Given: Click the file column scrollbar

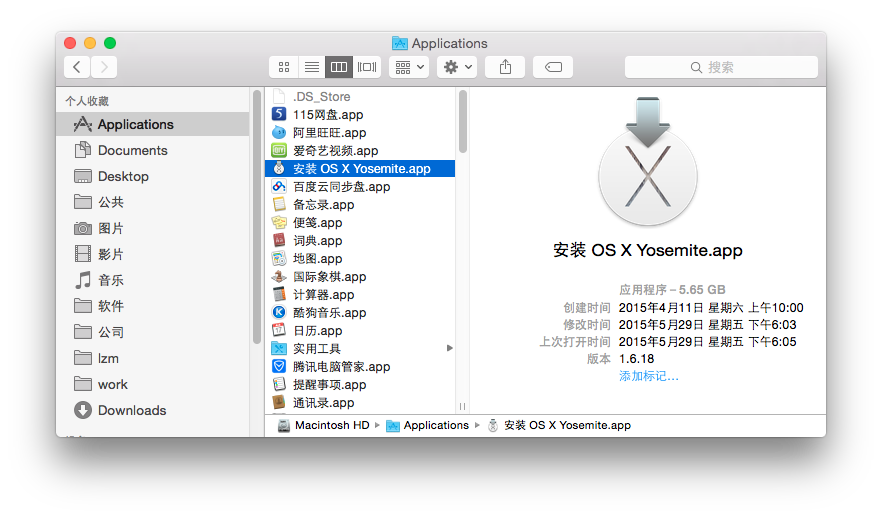Looking at the screenshot, I should (x=462, y=122).
